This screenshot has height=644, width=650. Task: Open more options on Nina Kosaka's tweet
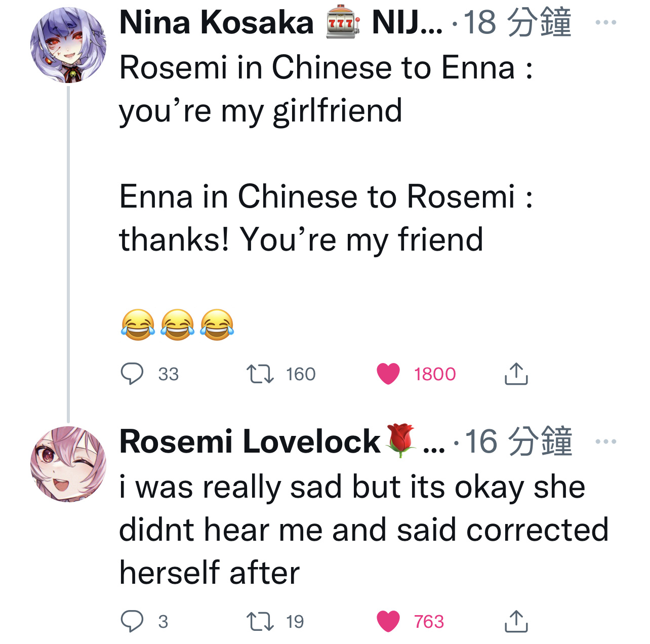[606, 22]
